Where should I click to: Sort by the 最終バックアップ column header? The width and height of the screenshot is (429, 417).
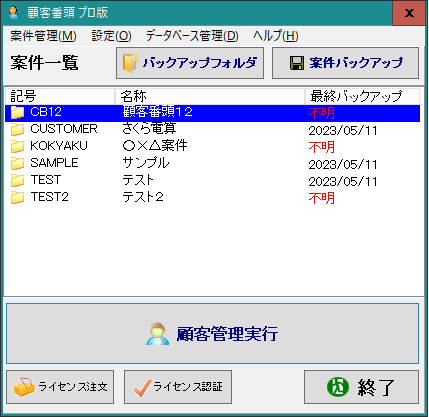pos(362,96)
